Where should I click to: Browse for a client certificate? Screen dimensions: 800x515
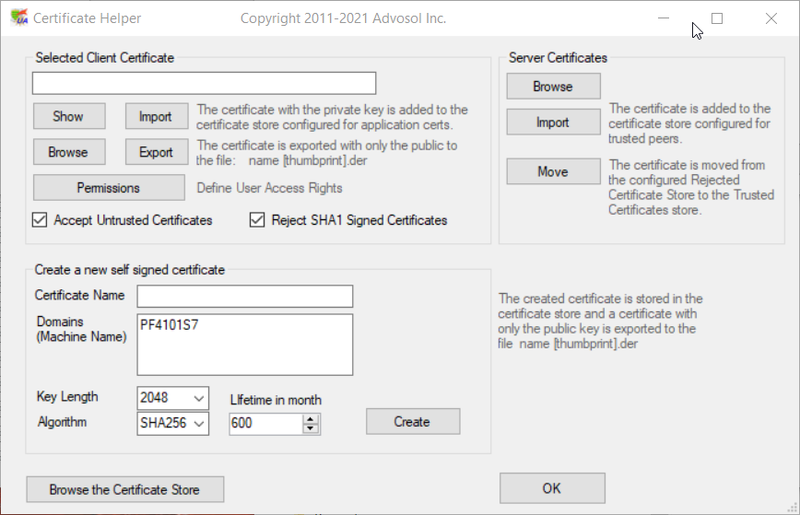[x=68, y=153]
